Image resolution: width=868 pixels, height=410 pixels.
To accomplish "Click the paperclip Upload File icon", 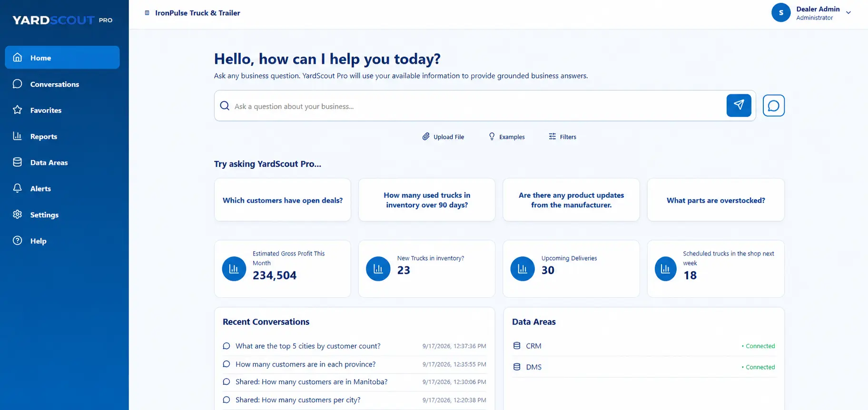I will (426, 137).
